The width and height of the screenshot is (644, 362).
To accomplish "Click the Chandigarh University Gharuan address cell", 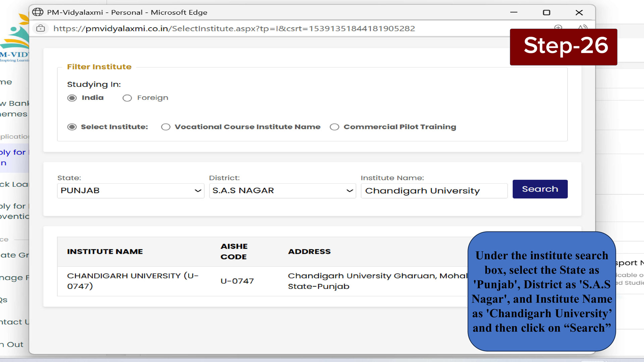I will tap(378, 281).
